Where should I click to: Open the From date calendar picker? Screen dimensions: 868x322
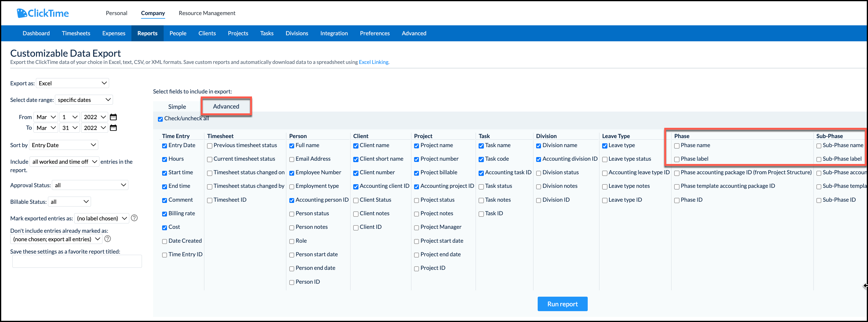[x=114, y=117]
